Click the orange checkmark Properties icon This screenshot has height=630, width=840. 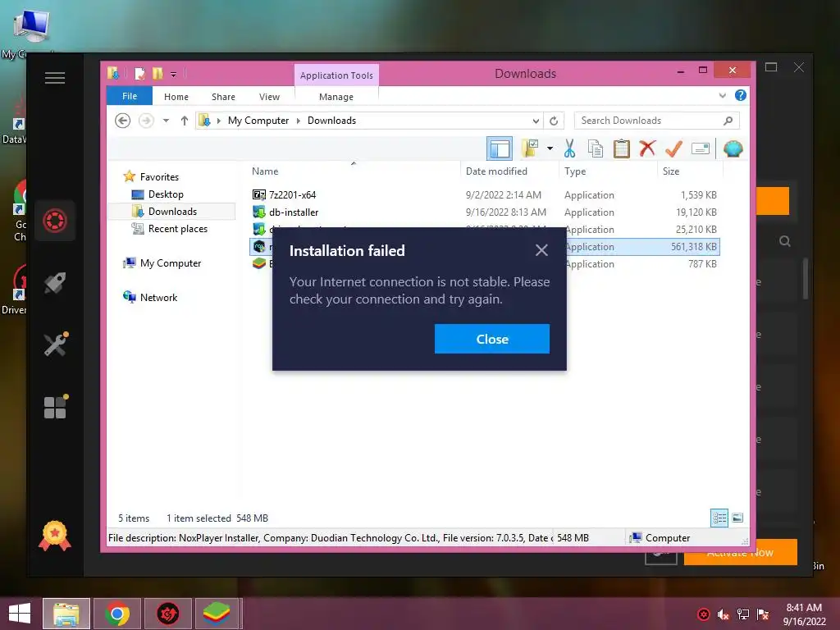673,148
